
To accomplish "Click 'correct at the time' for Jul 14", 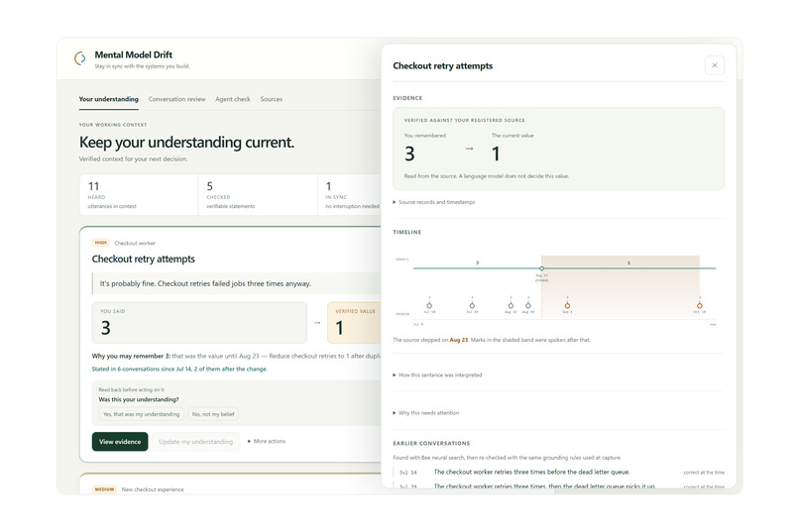I will pyautogui.click(x=704, y=473).
